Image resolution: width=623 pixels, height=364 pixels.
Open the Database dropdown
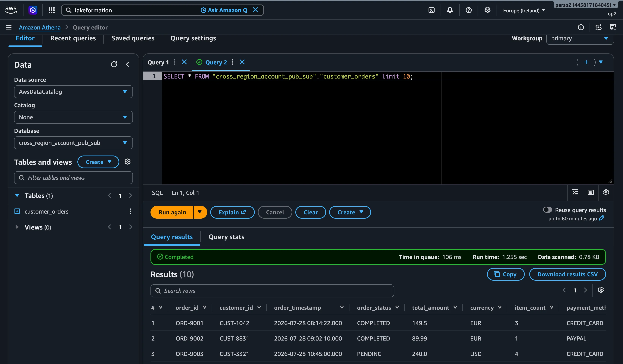(x=73, y=143)
